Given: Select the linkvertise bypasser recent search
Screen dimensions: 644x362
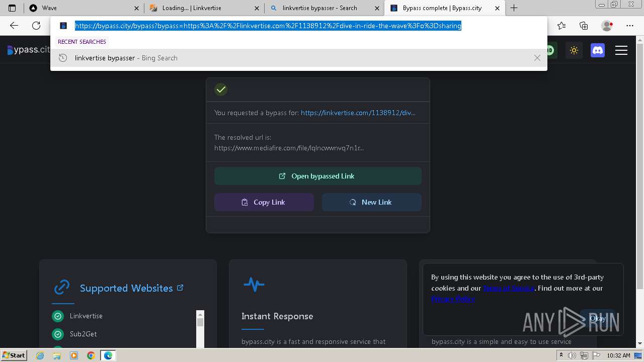Looking at the screenshot, I should point(299,58).
